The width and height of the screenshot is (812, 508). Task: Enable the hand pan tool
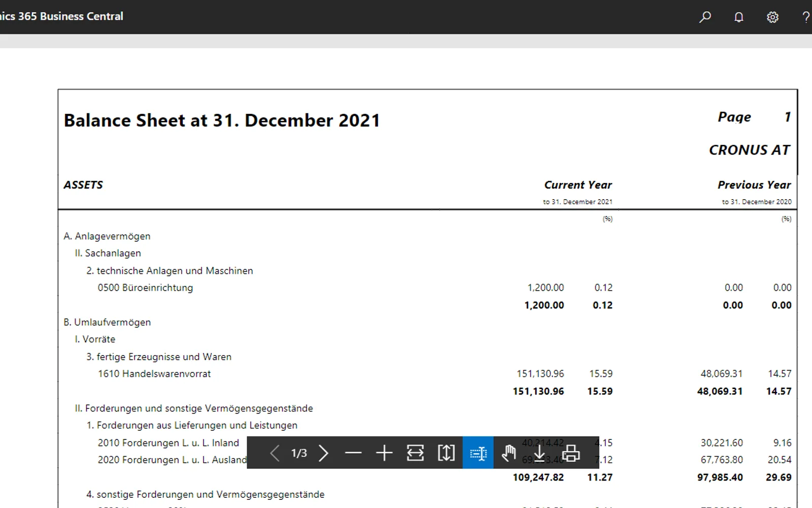[509, 453]
